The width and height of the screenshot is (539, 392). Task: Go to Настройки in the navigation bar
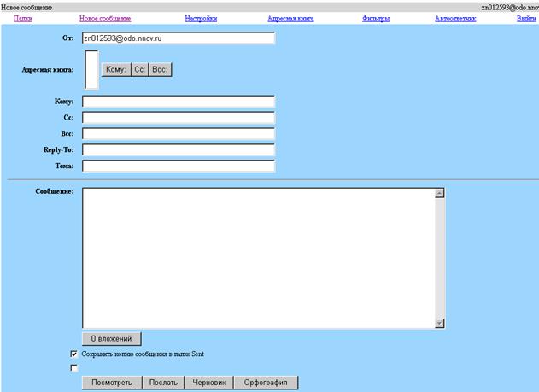coord(201,18)
